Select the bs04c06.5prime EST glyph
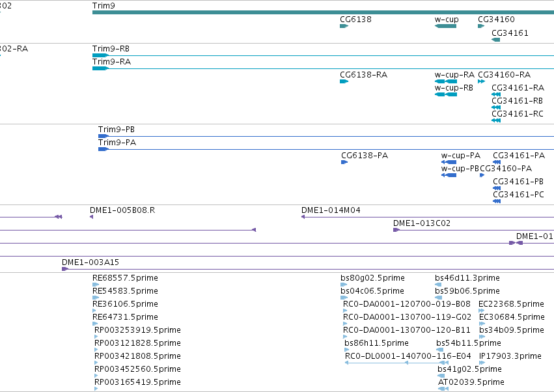The height and width of the screenshot is (392, 554). tap(344, 298)
